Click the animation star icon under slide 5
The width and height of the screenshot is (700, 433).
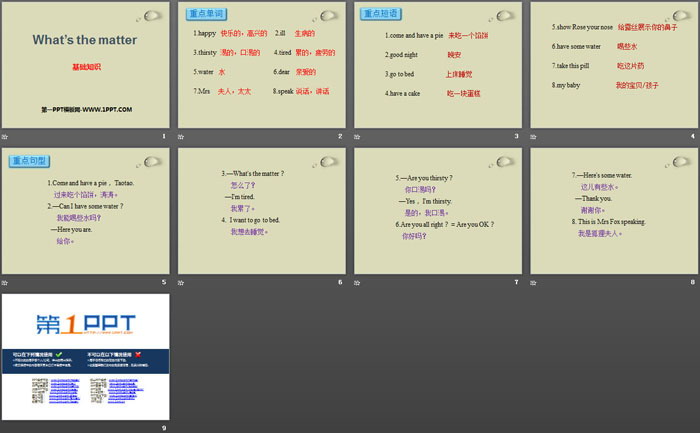tap(4, 282)
